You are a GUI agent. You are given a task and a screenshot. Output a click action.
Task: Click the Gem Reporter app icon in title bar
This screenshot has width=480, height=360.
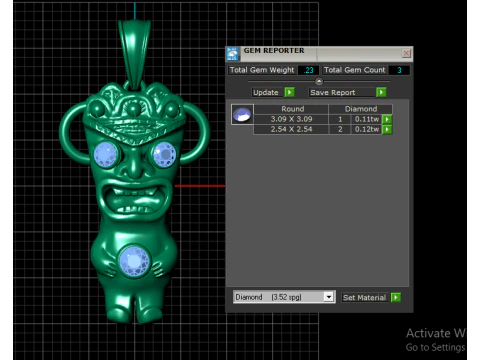point(232,54)
